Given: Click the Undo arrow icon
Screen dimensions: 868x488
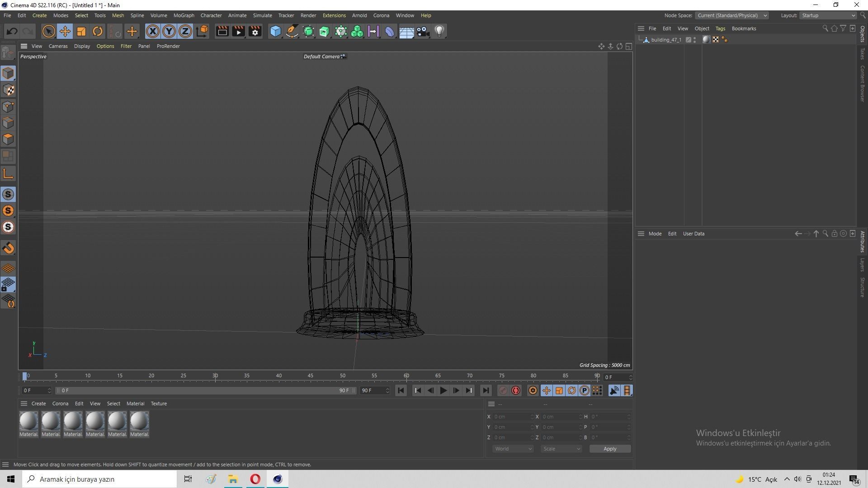Looking at the screenshot, I should (12, 31).
